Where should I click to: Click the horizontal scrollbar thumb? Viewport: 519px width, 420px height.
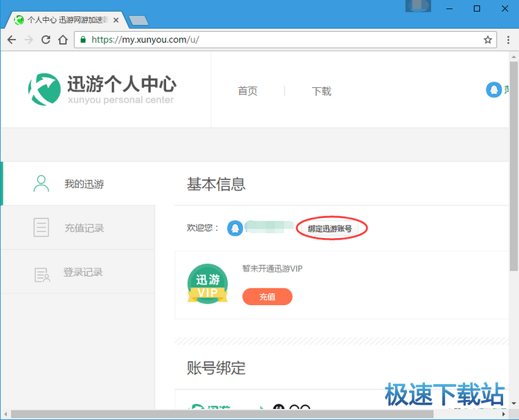pyautogui.click(x=221, y=414)
